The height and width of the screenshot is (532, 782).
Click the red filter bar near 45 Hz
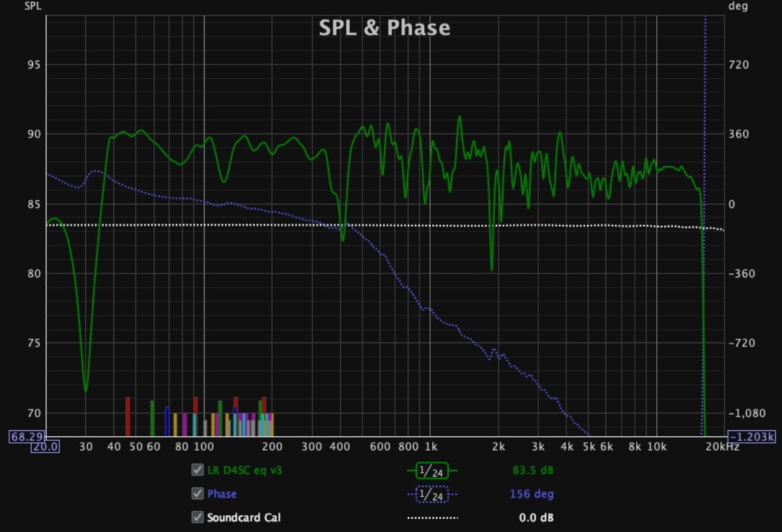(x=128, y=417)
